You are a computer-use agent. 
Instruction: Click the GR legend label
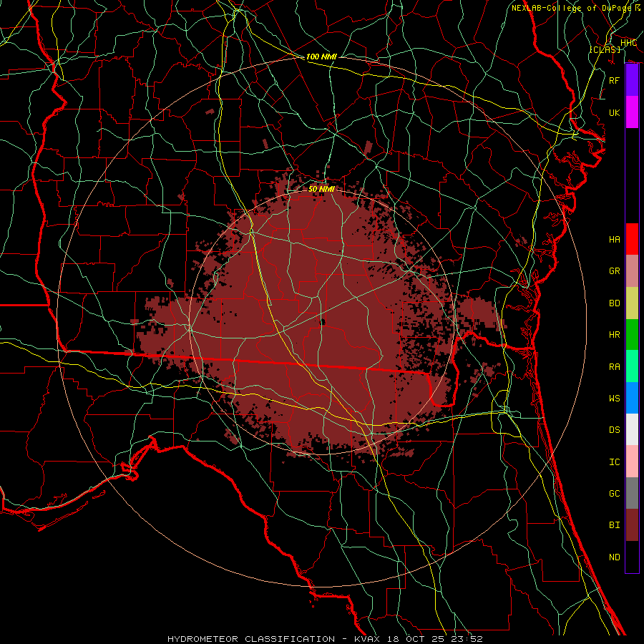click(x=615, y=271)
